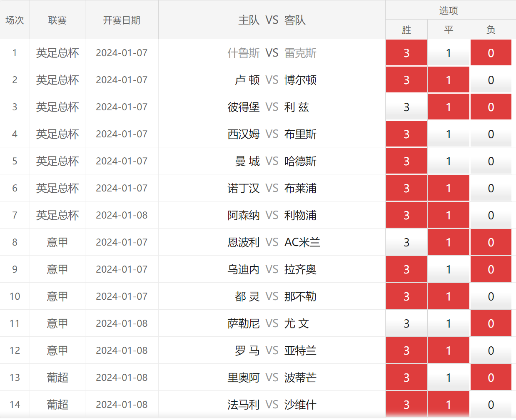
Task: Toggle draw option 1 for 恩波利 VS AC米兰
Action: tap(449, 242)
